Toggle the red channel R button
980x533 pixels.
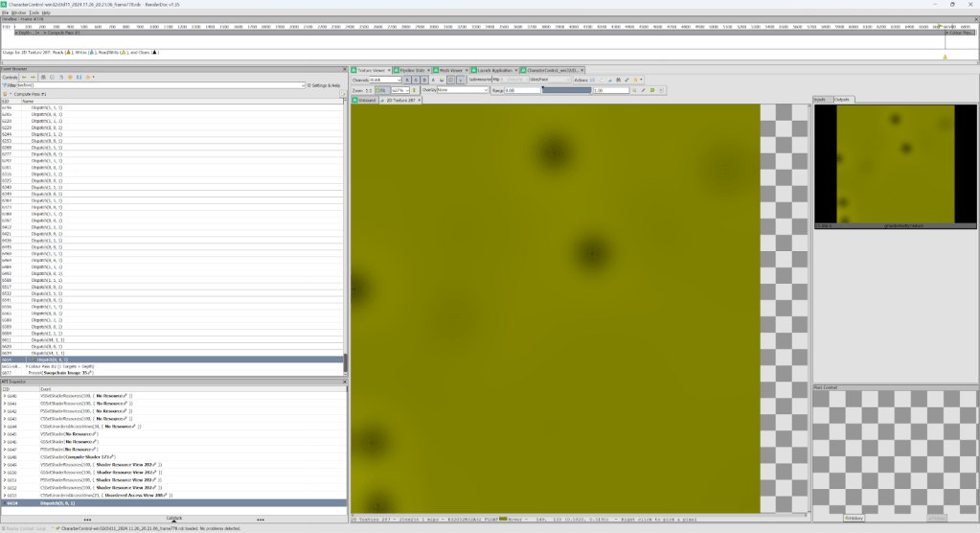407,81
